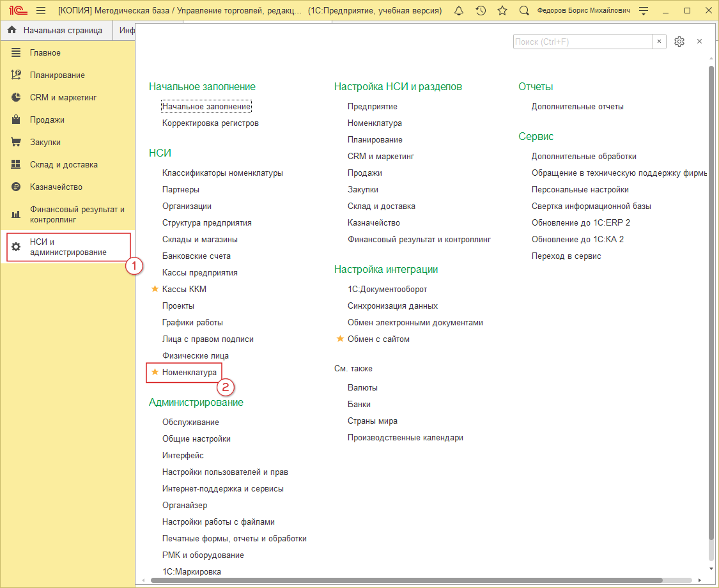Click the favorites star in title bar

coord(502,11)
